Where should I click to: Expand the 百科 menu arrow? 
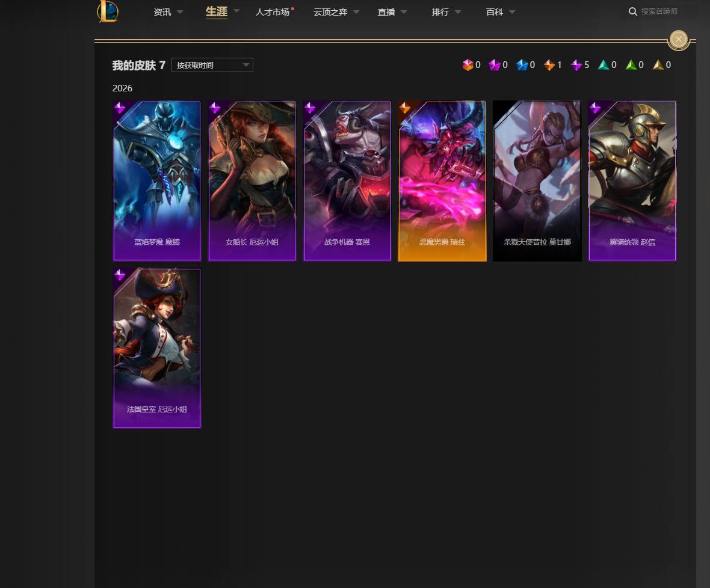(512, 12)
